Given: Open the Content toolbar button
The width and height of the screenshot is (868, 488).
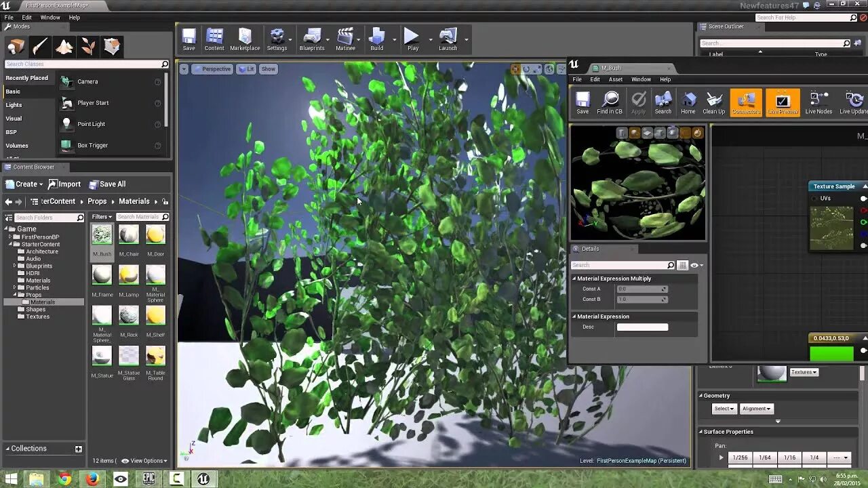Looking at the screenshot, I should click(x=214, y=39).
